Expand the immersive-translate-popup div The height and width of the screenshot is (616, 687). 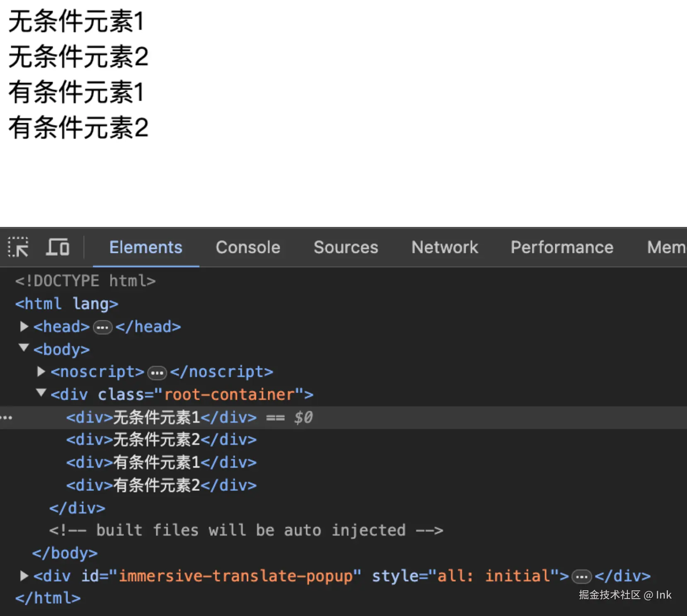point(24,576)
